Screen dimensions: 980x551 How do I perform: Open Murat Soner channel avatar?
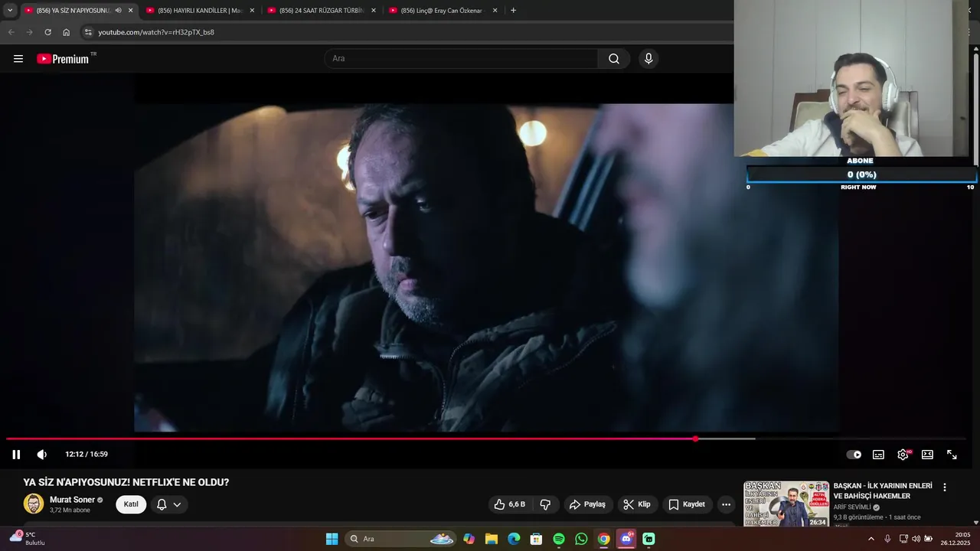(x=34, y=504)
